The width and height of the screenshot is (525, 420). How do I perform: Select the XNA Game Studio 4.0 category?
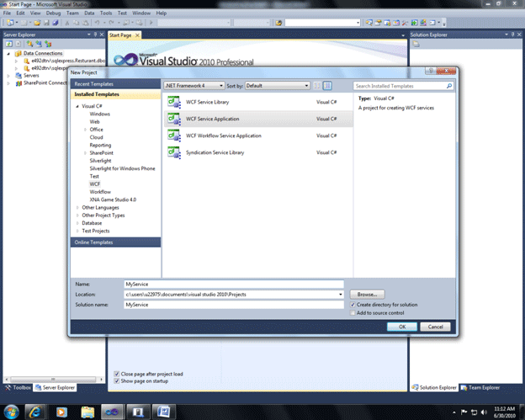(113, 199)
